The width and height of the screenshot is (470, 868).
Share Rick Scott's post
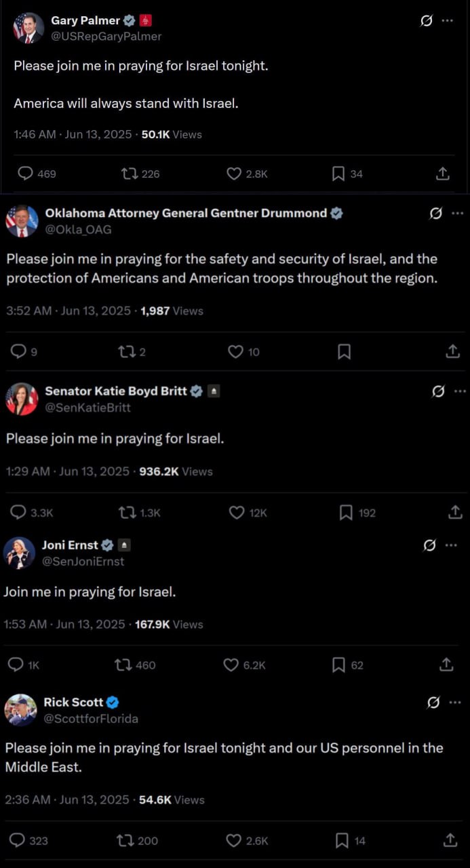point(450,840)
